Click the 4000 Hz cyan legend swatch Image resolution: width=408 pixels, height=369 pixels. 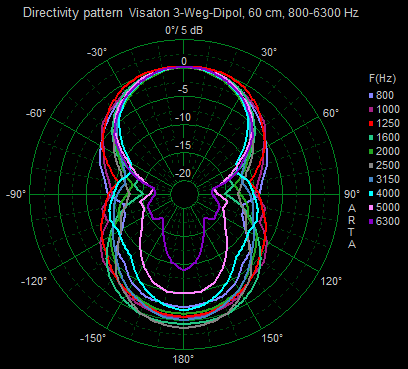click(x=371, y=194)
